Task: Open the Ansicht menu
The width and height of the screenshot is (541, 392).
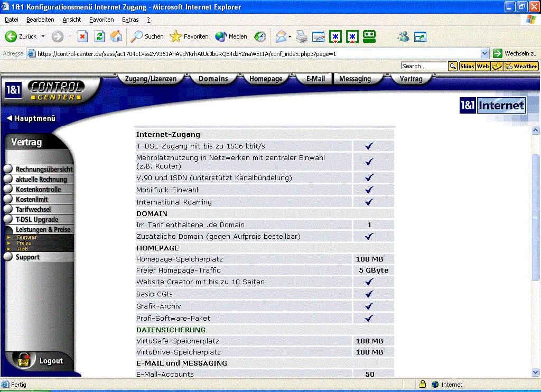Action: [72, 20]
